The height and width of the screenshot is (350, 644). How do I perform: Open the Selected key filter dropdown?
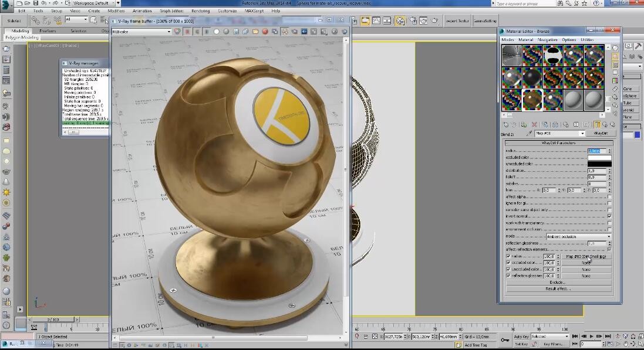point(549,337)
